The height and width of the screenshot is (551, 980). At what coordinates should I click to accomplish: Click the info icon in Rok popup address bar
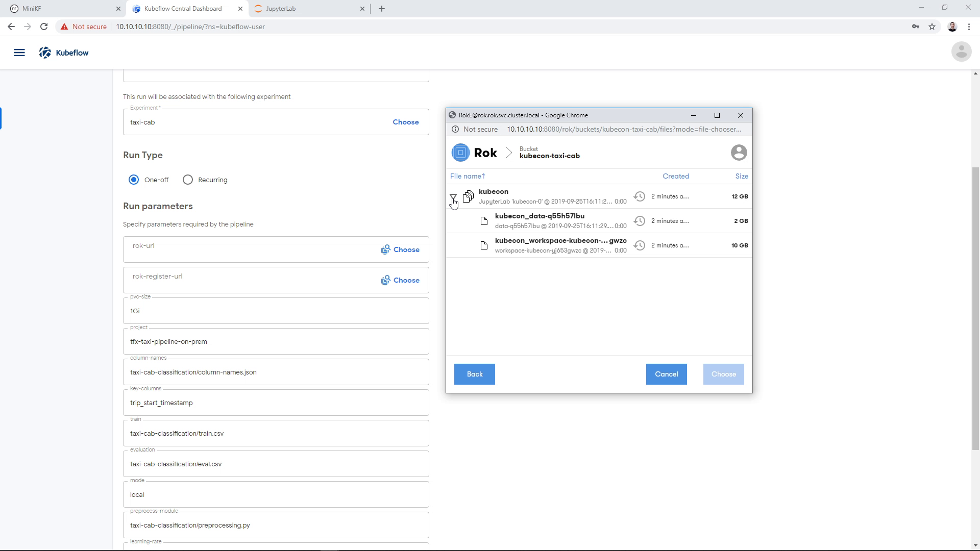[x=455, y=129]
